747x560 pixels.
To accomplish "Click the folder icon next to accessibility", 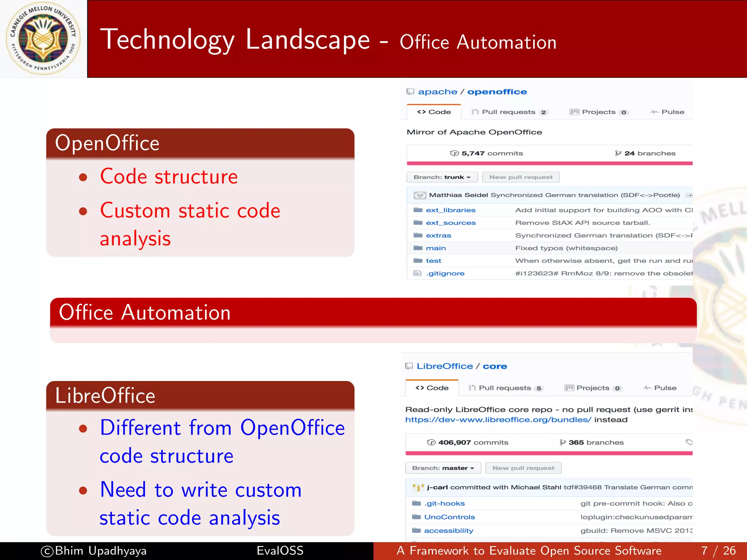I will coord(416,530).
